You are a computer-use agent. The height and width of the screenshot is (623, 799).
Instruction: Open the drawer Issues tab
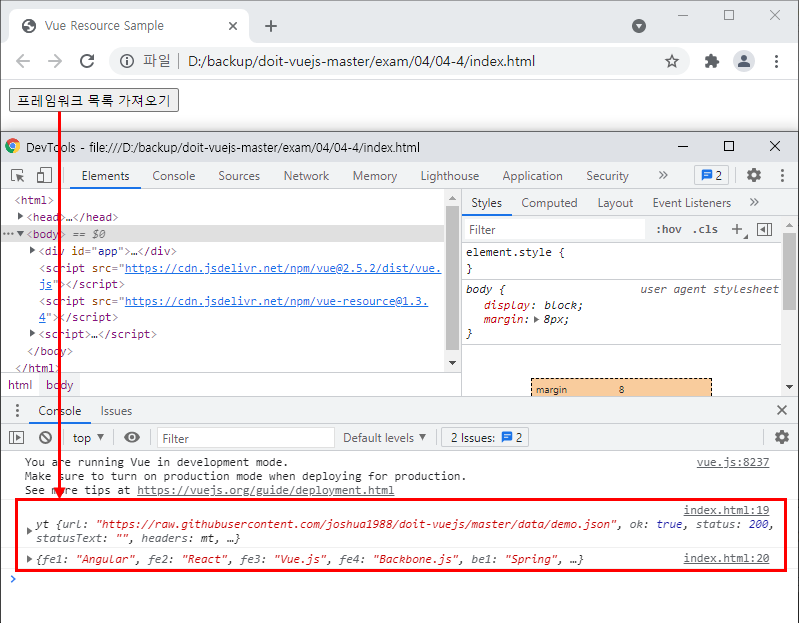pyautogui.click(x=116, y=411)
